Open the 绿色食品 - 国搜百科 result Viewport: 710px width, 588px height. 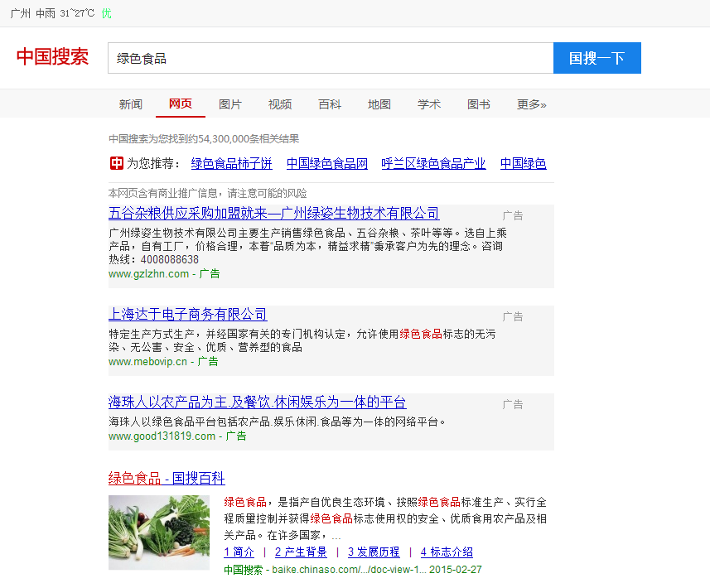click(167, 478)
